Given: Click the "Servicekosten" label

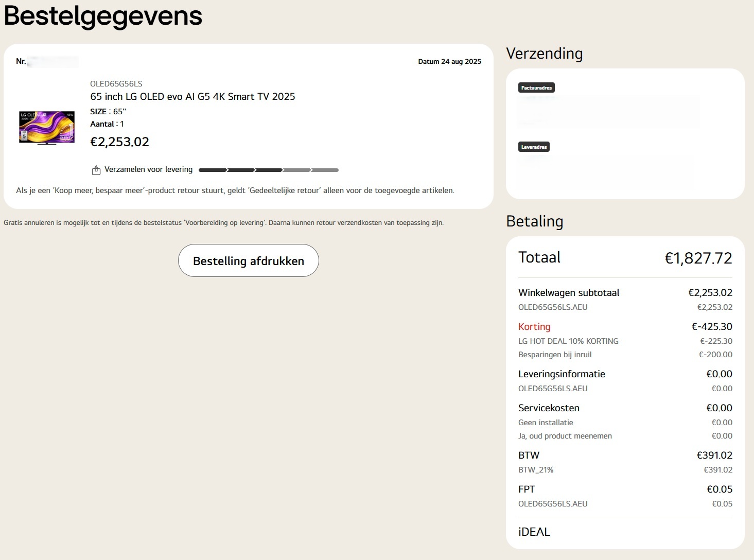Looking at the screenshot, I should coord(549,408).
